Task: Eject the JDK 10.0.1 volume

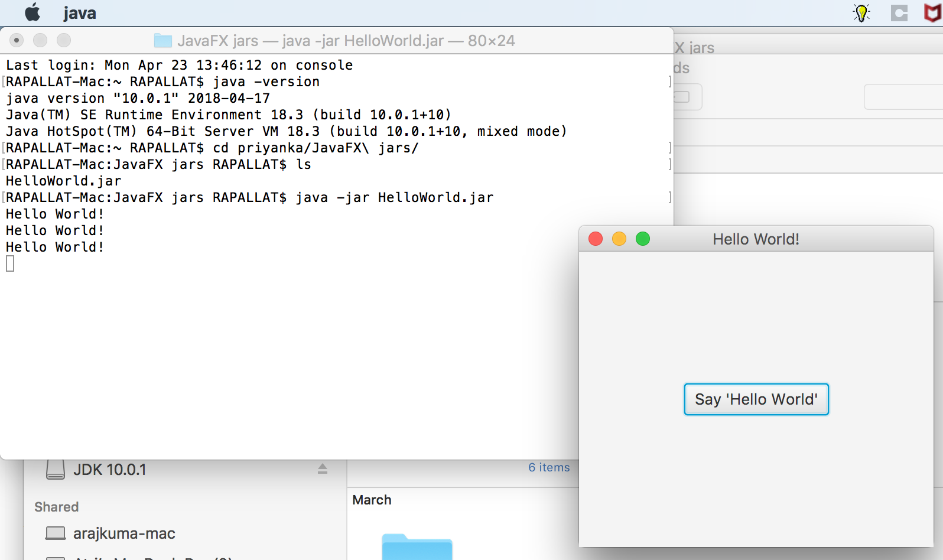Action: 323,469
